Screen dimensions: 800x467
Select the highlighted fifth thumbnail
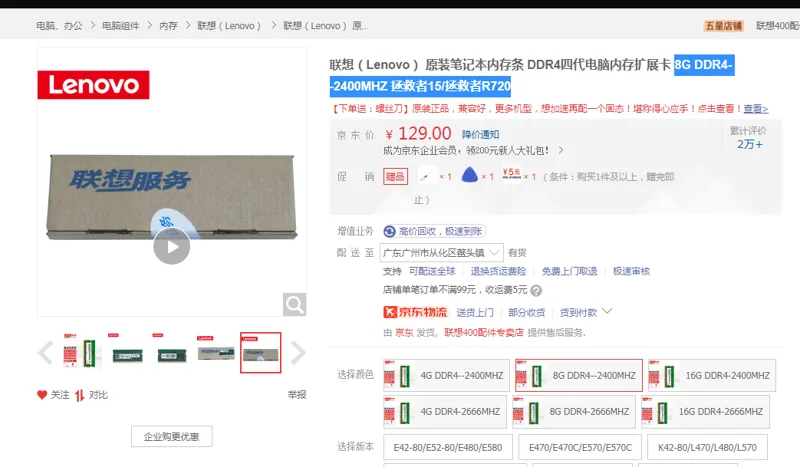261,352
